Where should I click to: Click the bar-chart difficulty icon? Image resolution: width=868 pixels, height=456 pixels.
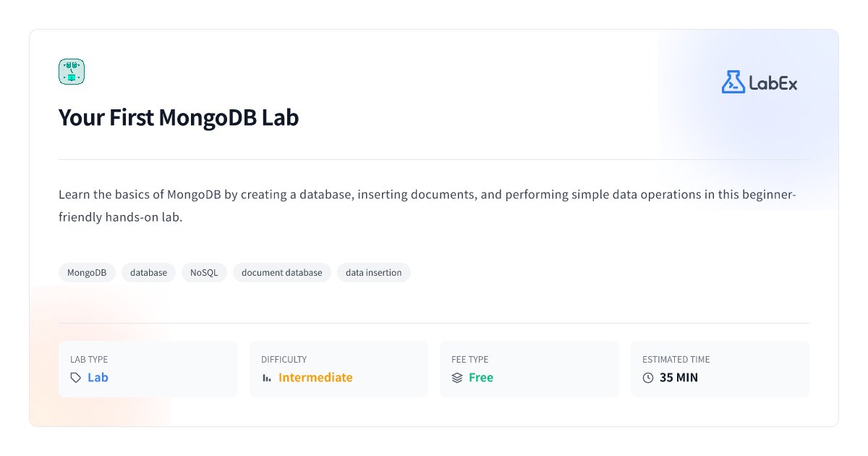(x=267, y=377)
